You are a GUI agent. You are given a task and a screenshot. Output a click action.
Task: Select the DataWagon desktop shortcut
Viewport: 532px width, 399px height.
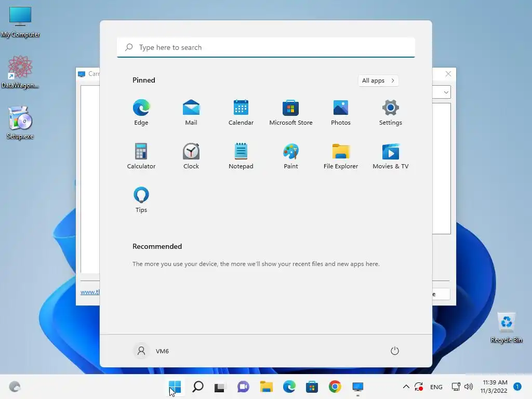pyautogui.click(x=20, y=72)
